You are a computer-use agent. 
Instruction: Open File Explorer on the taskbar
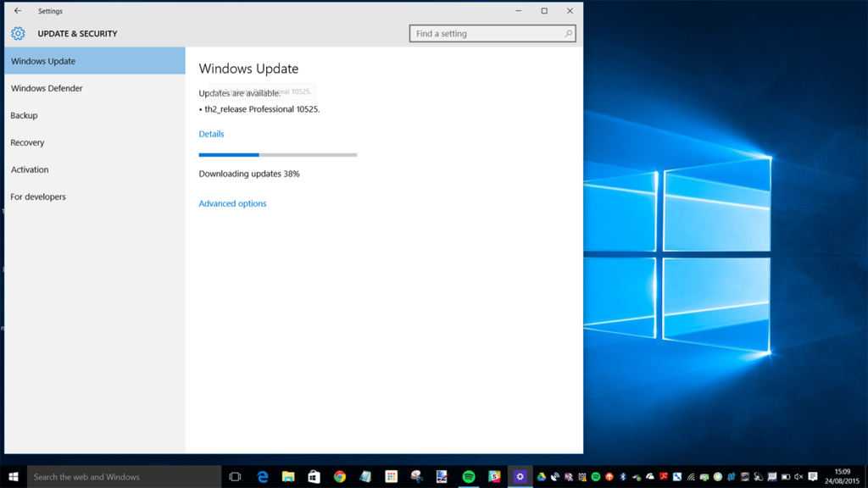pyautogui.click(x=287, y=476)
